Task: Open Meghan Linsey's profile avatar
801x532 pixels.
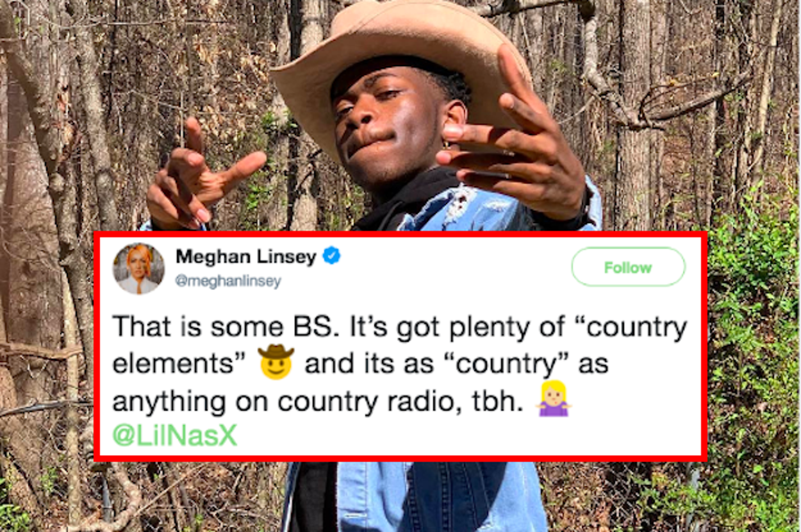Action: tap(138, 268)
